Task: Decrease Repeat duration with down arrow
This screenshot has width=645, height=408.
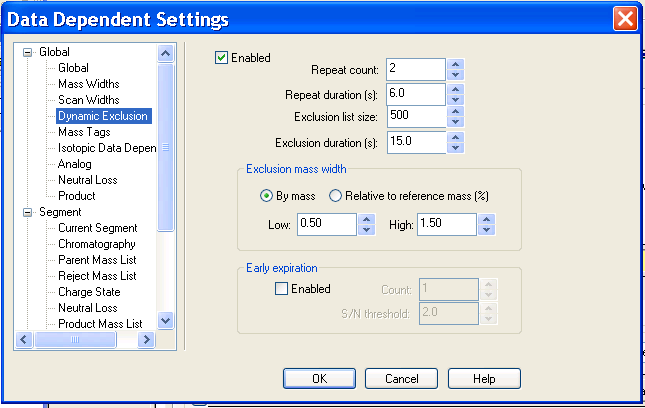Action: [455, 100]
